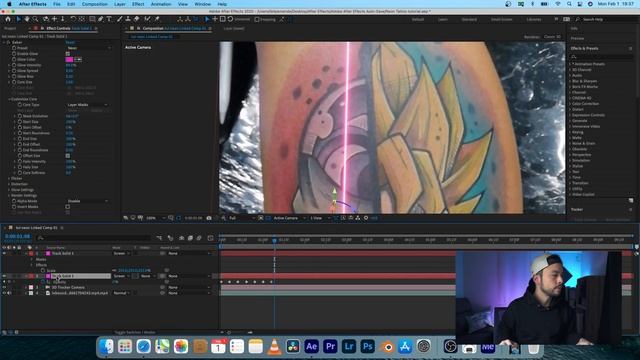Toggle Glow Spread stopwatch

pos(14,71)
